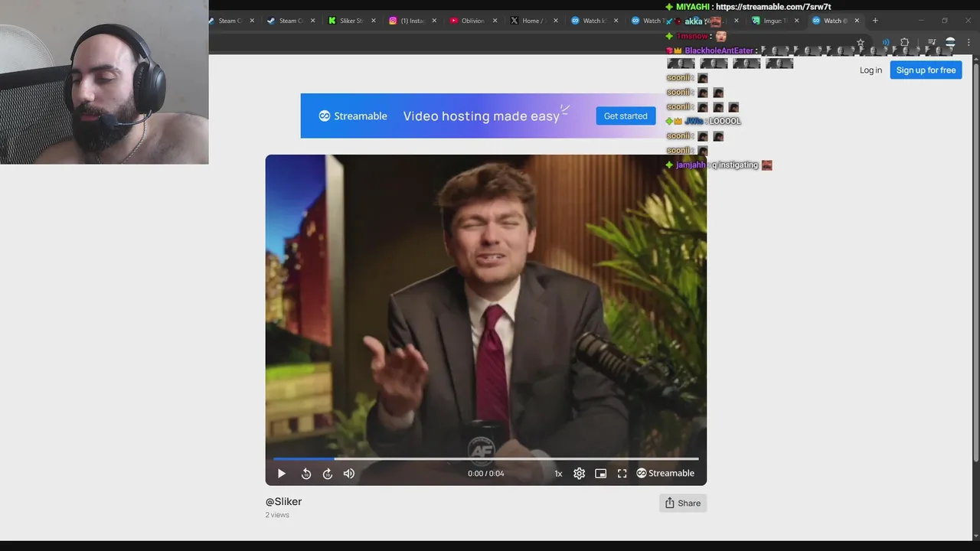Open the browser extensions puzzle icon
The width and height of the screenshot is (980, 551).
[904, 43]
